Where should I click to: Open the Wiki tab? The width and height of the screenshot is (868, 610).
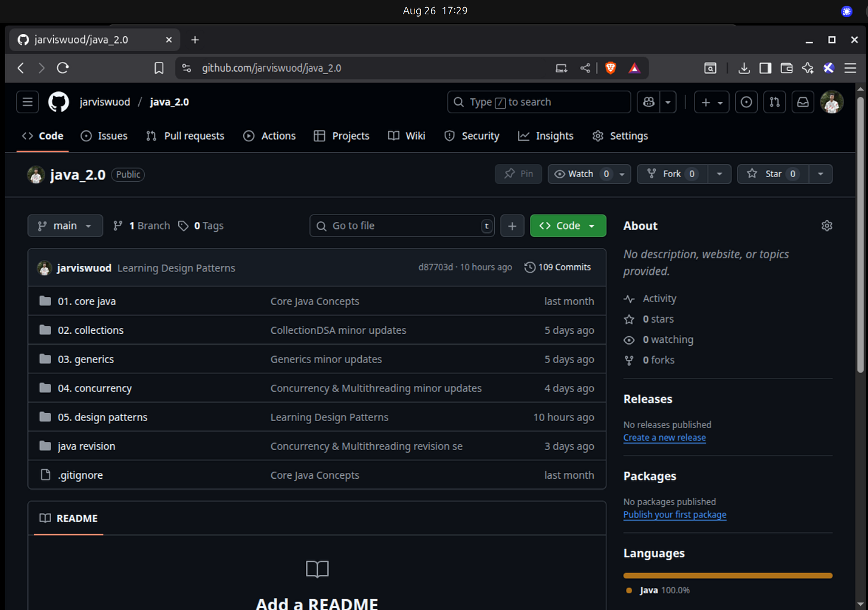pos(407,136)
